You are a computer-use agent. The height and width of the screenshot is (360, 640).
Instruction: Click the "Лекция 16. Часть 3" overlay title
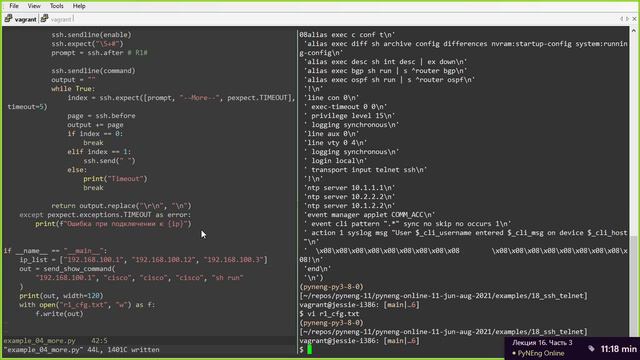coord(542,342)
